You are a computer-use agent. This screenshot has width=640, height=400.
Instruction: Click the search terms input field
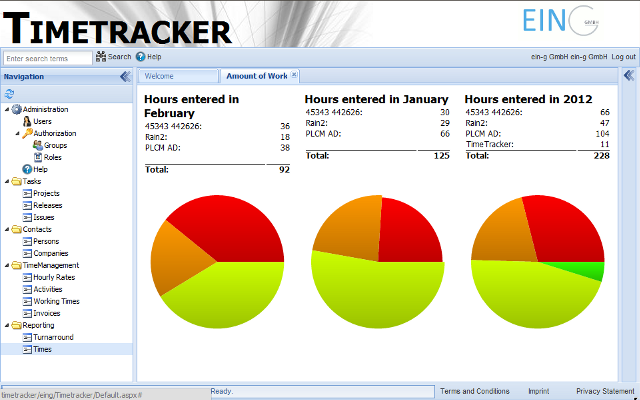[47, 58]
